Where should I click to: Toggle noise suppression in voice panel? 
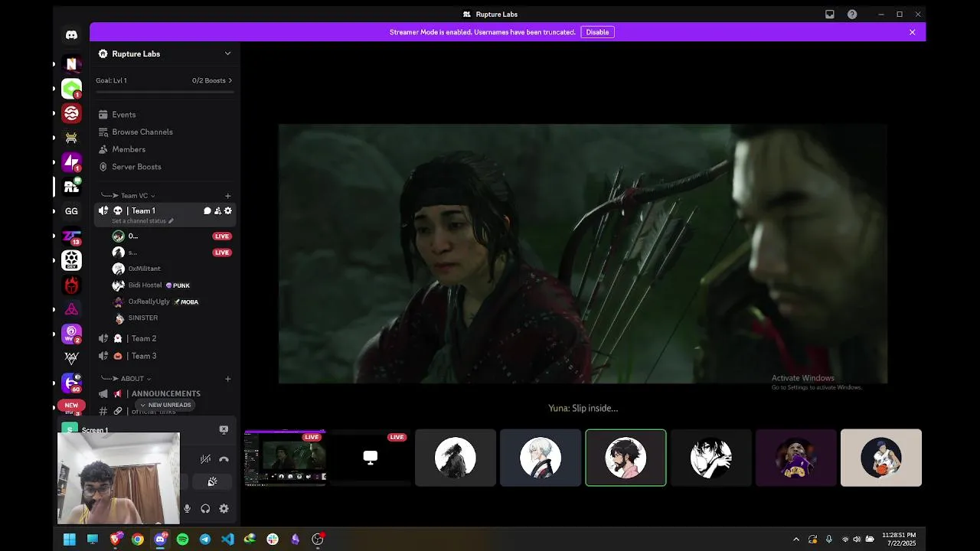click(205, 459)
